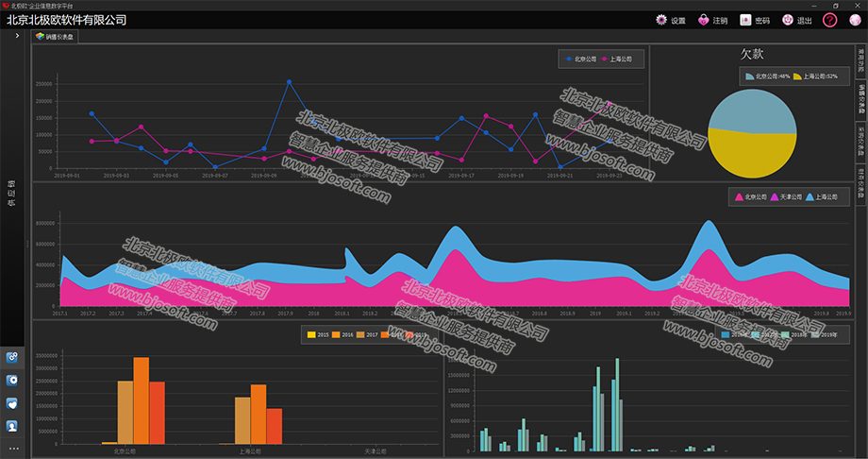
Task: Open the red question-mark help icon
Action: pyautogui.click(x=829, y=20)
